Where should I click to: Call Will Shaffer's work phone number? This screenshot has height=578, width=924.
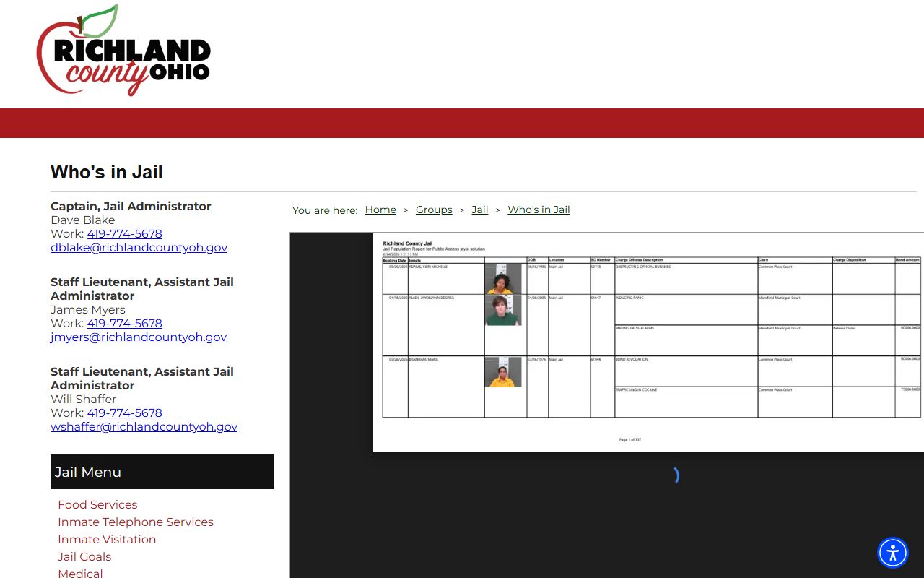[124, 413]
